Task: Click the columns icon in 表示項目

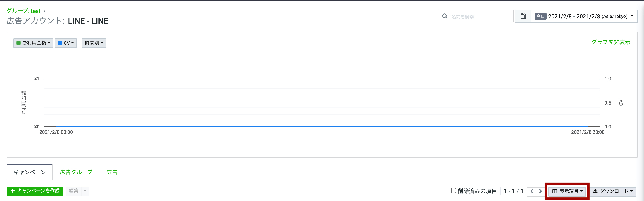Action: (x=554, y=191)
